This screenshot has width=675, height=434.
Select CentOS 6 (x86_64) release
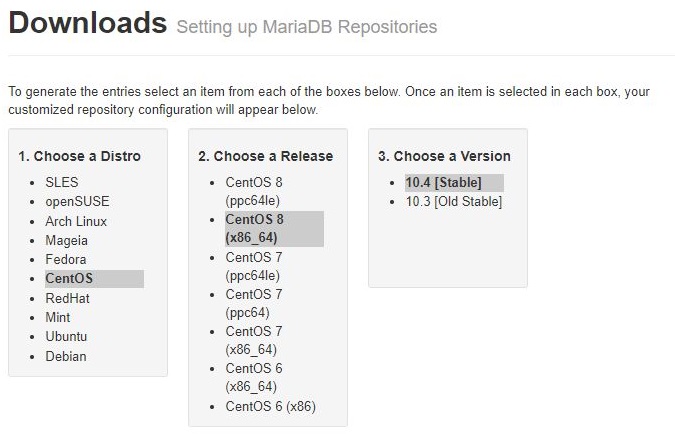pyautogui.click(x=254, y=377)
